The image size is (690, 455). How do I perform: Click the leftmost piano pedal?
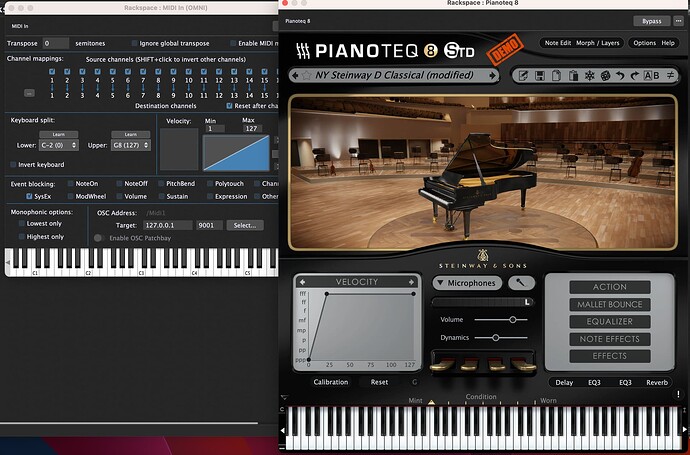click(441, 365)
